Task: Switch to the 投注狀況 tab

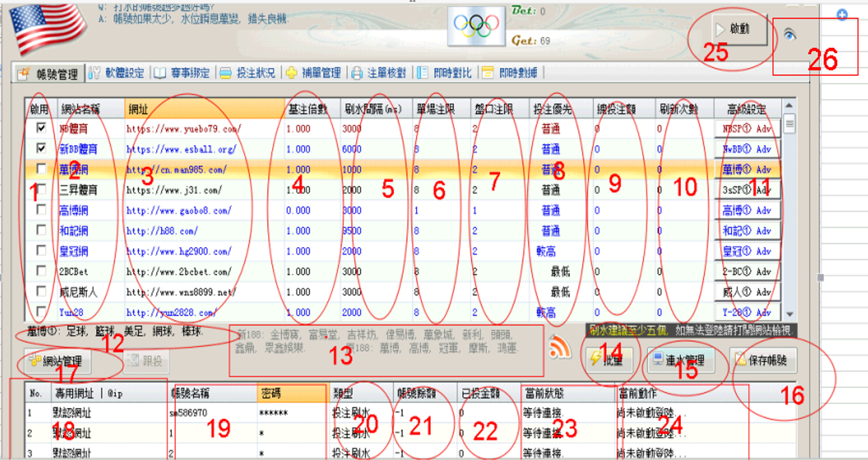Action: pyautogui.click(x=248, y=73)
